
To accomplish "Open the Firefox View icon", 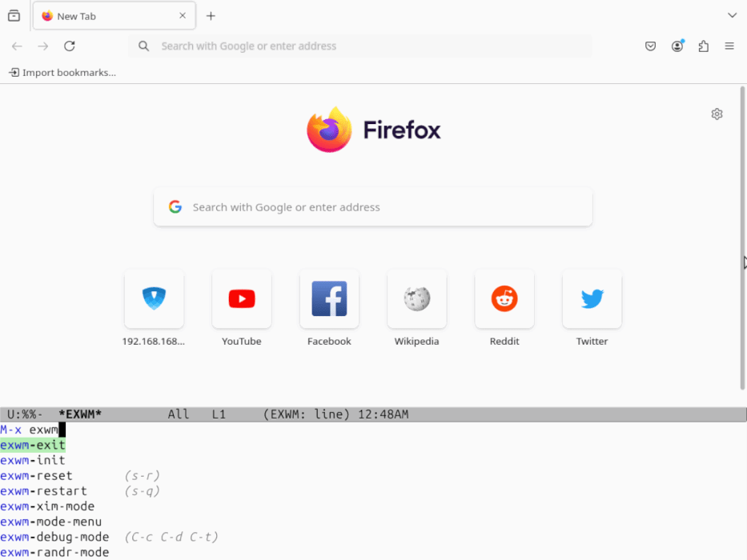I will coord(14,16).
